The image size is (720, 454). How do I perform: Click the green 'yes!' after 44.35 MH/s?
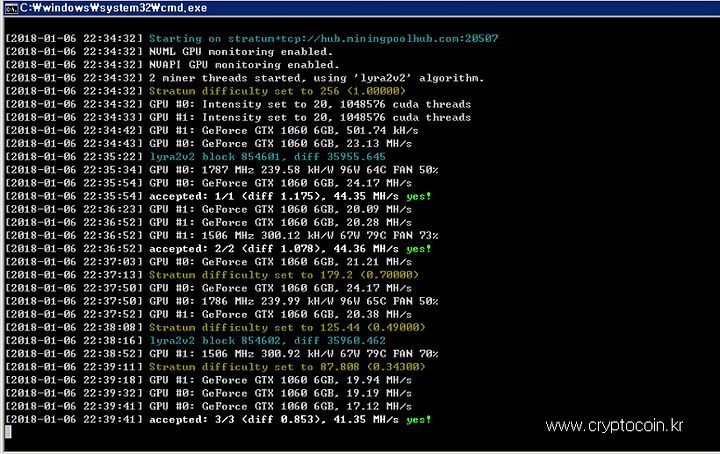click(x=419, y=196)
